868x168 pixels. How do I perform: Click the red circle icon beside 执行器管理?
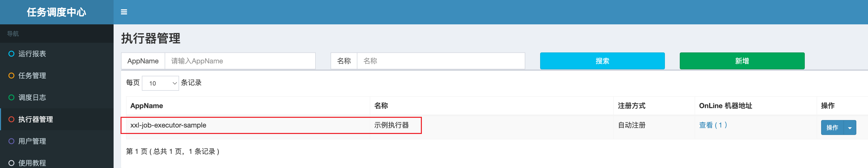(11, 120)
